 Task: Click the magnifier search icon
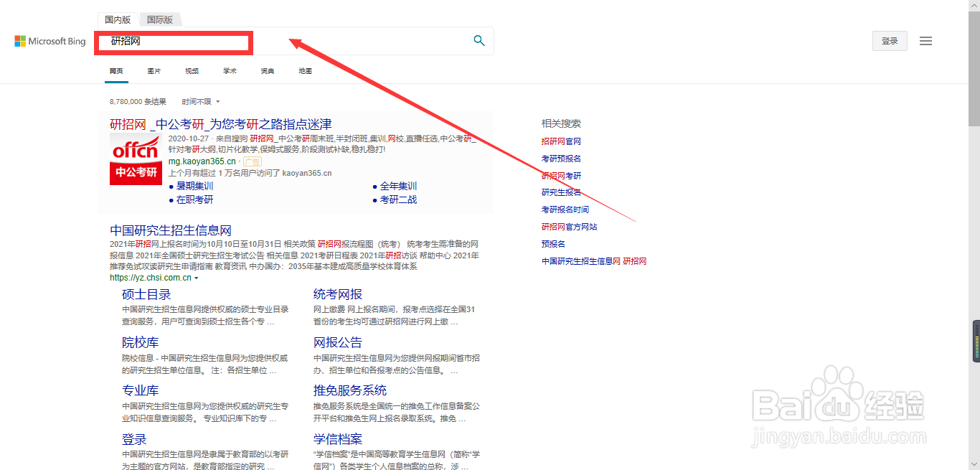479,41
